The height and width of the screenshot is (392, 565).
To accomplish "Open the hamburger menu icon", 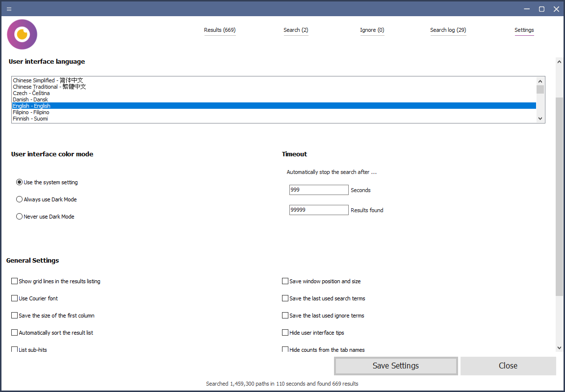I will [9, 9].
